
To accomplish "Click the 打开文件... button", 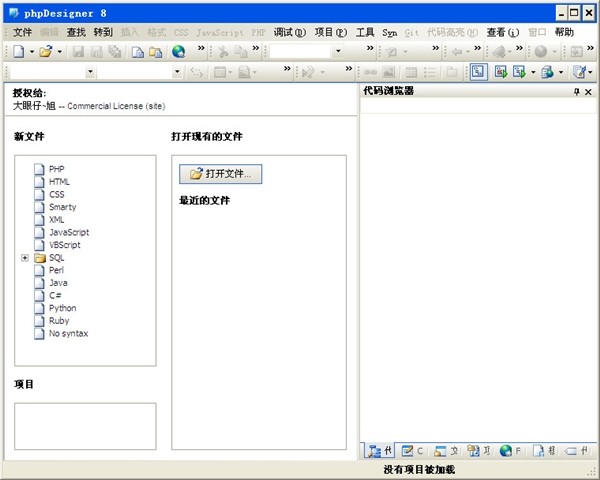I will point(220,174).
